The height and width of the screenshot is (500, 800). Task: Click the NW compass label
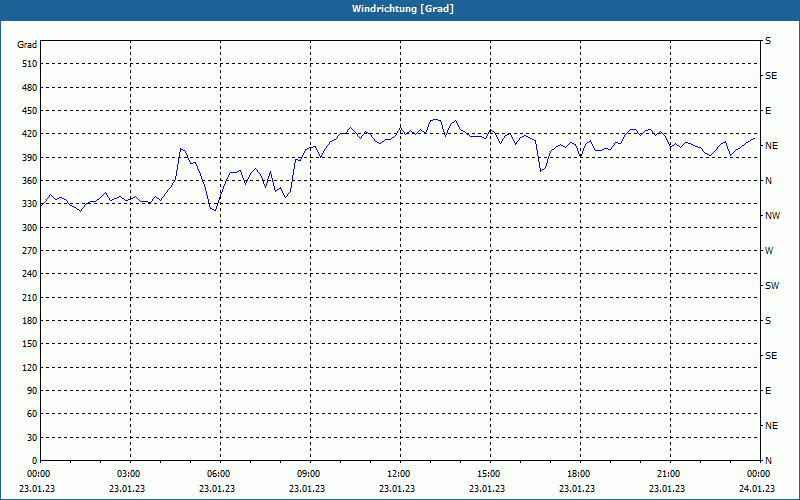coord(772,216)
